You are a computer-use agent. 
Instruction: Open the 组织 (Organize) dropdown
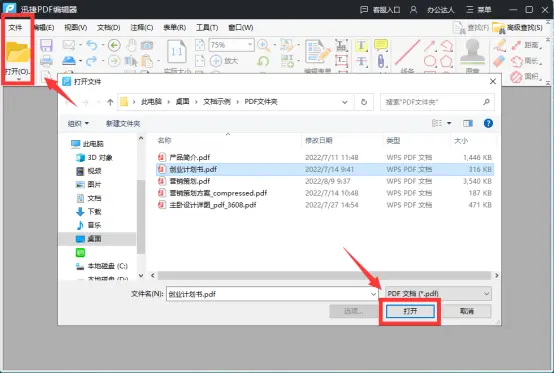(x=78, y=123)
